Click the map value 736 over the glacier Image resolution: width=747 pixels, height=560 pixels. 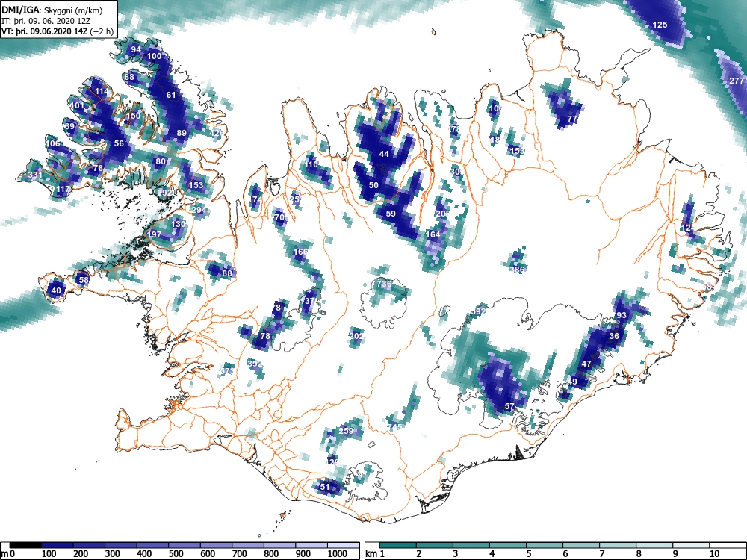tap(384, 284)
